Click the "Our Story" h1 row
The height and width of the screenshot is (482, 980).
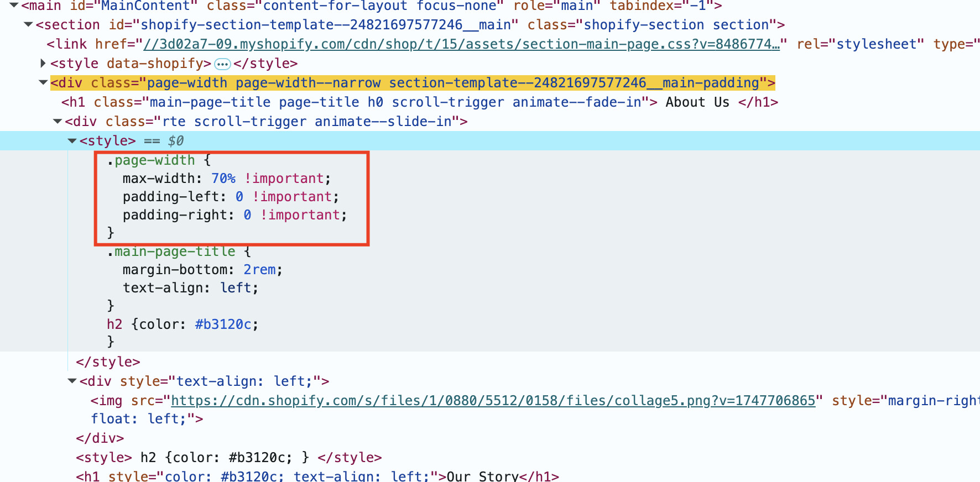[317, 476]
